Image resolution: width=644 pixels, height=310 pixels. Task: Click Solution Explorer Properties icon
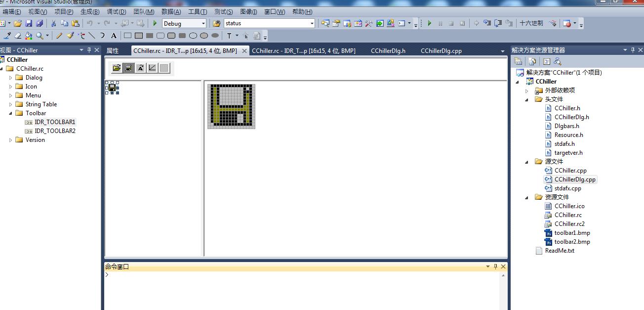[x=518, y=61]
